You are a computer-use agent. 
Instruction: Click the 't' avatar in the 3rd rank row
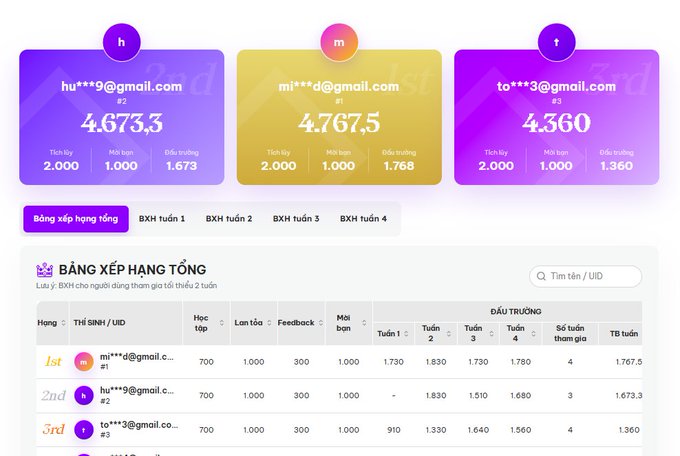(84, 430)
